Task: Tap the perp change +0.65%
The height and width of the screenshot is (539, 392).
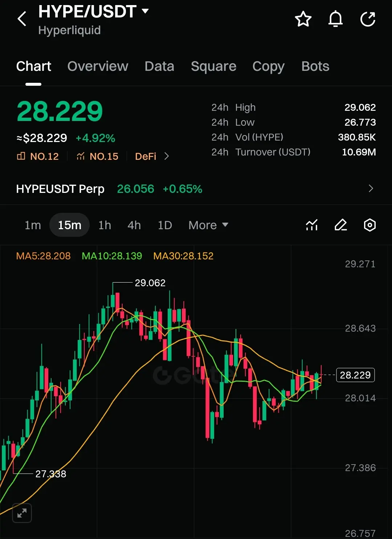Action: [x=182, y=189]
